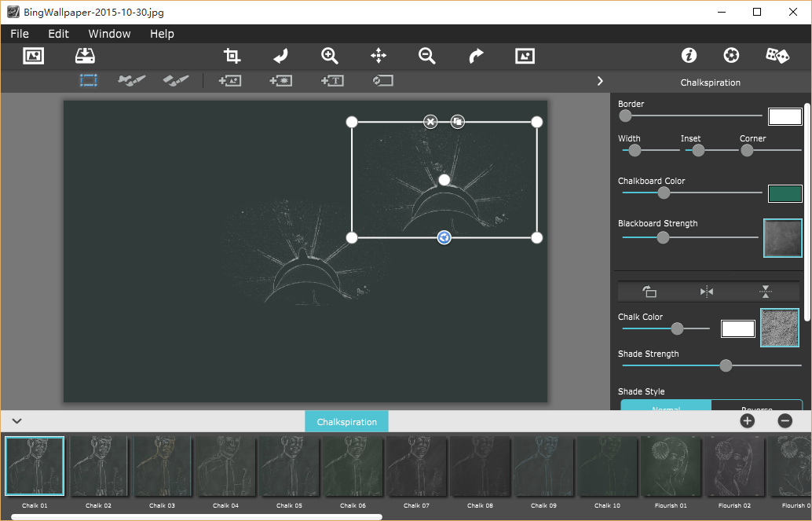Click the green Chalkboard Color swatch
The image size is (812, 521).
pyautogui.click(x=784, y=193)
